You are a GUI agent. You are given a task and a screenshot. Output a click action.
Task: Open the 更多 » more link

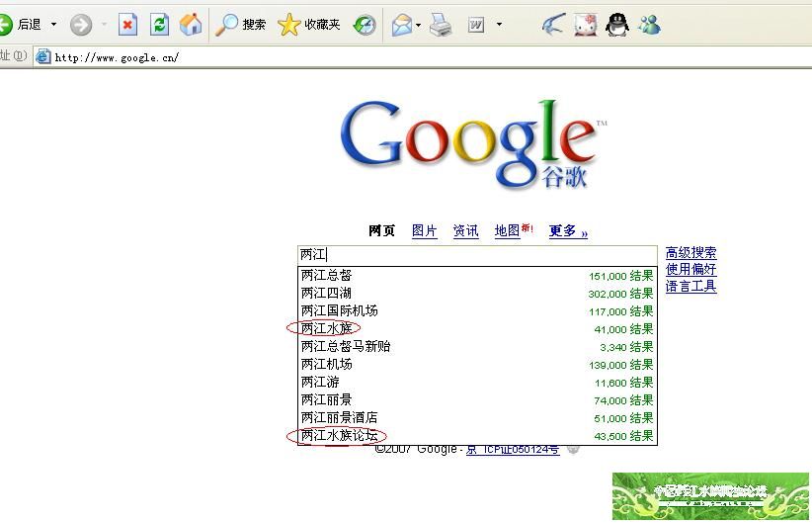click(x=568, y=230)
